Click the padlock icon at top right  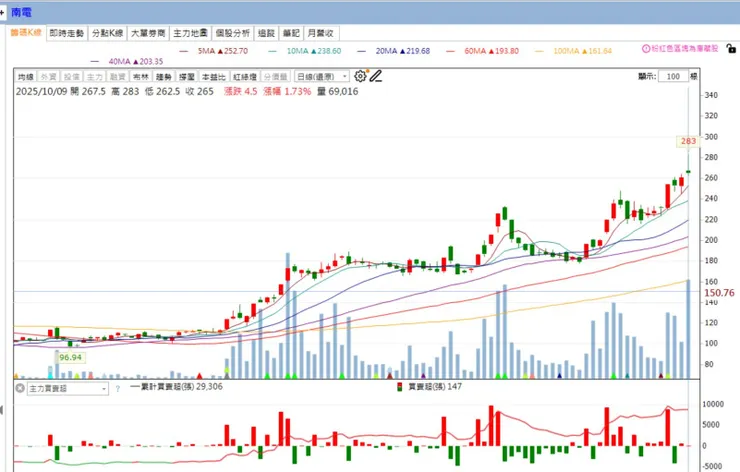pos(731,48)
